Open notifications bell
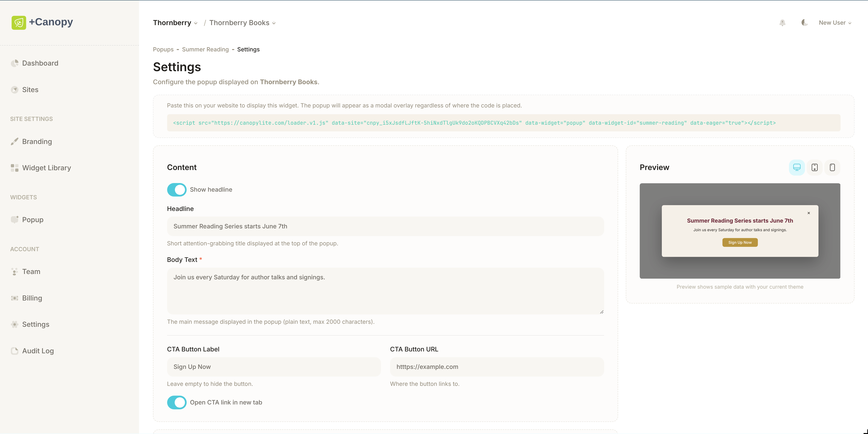The width and height of the screenshot is (868, 434). click(x=782, y=23)
